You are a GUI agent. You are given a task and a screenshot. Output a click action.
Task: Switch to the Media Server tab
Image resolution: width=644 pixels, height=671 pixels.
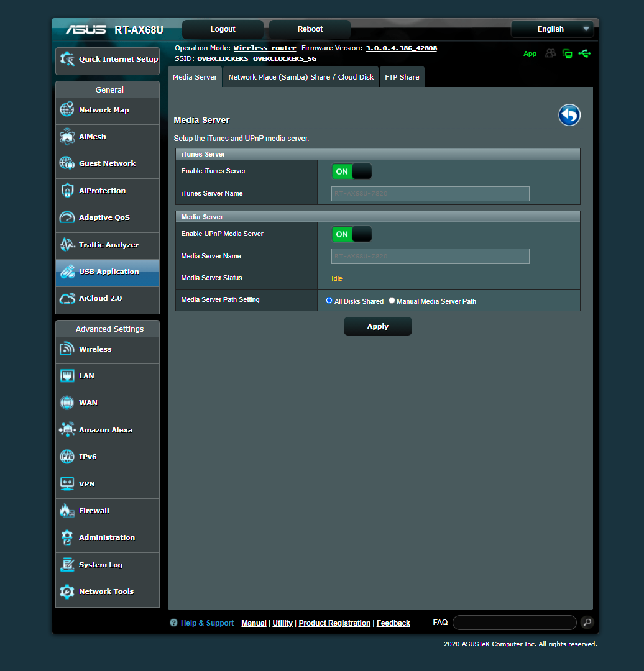[x=195, y=77]
